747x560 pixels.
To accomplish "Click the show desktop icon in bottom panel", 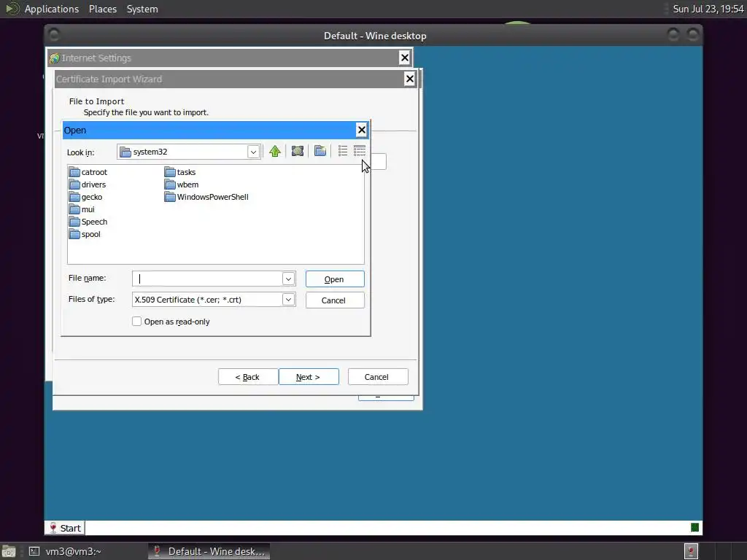I will point(9,551).
